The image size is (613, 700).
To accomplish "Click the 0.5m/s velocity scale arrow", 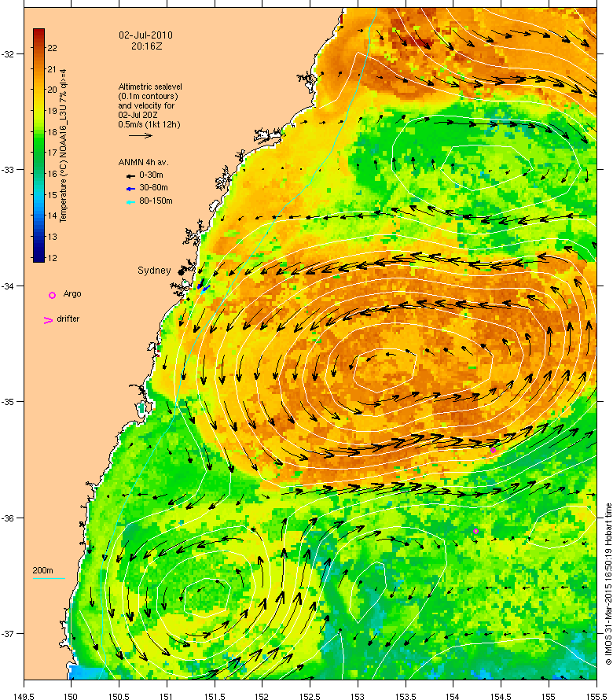I will [x=141, y=135].
